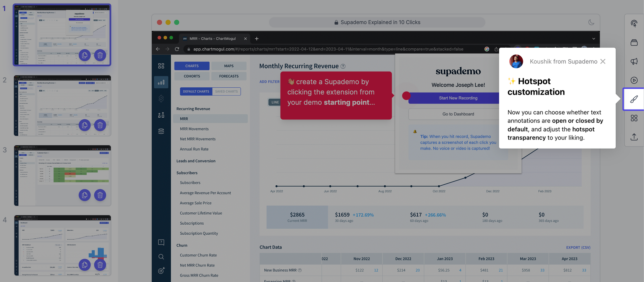Select Subscription Quantity chart
Image resolution: width=644 pixels, height=282 pixels.
tap(199, 233)
